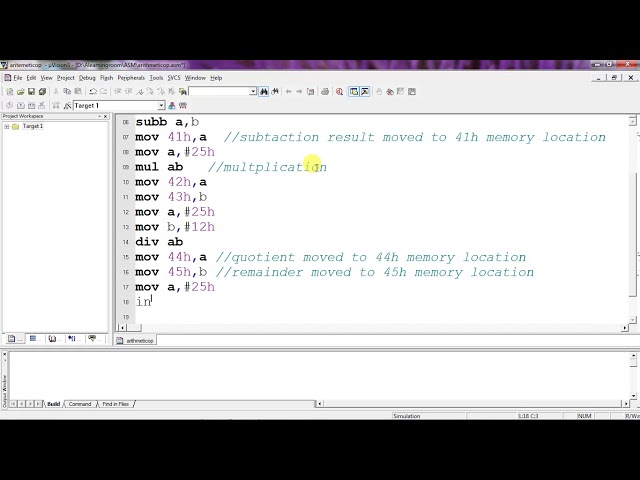This screenshot has height=480, width=640.
Task: Click the editor vertical scrollbar
Action: coord(633,220)
